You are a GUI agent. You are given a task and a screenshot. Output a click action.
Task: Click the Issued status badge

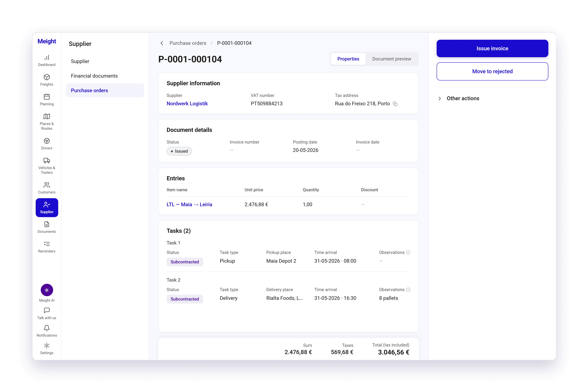coord(179,151)
